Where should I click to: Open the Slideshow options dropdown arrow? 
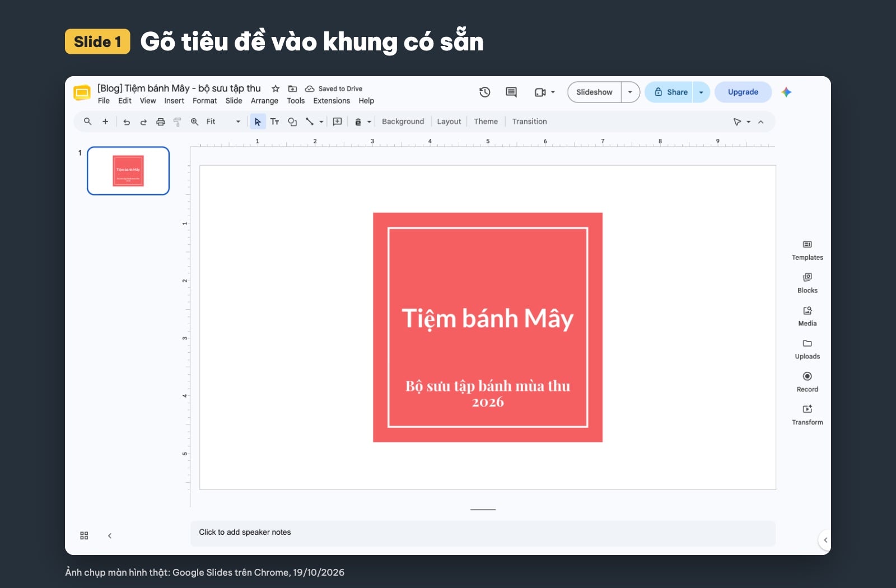tap(631, 92)
